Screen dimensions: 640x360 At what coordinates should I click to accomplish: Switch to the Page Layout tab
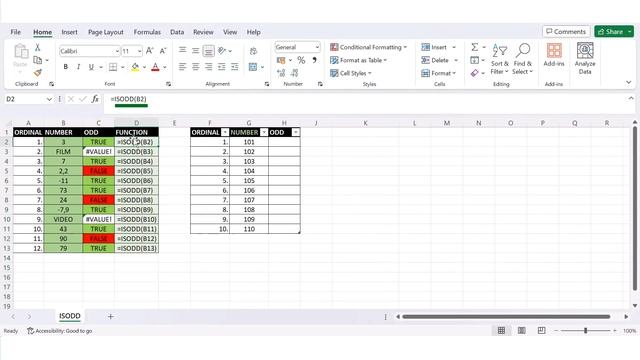(x=106, y=32)
